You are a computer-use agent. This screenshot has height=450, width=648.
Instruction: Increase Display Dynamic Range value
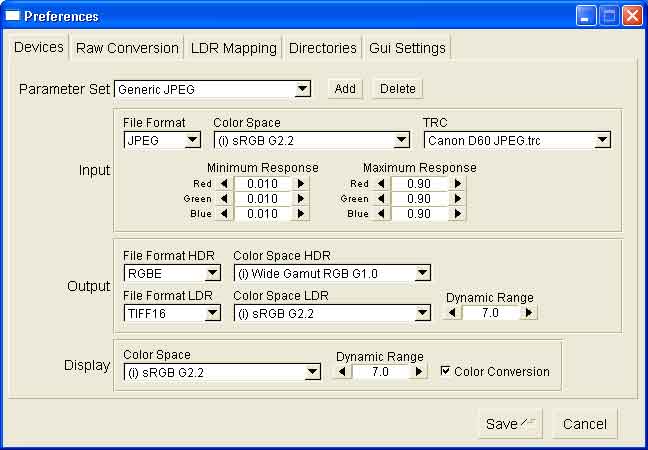(419, 371)
